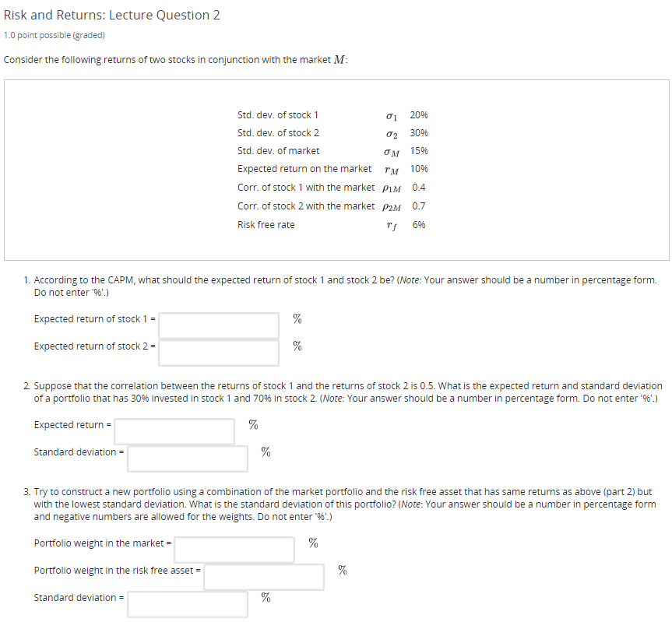Viewport: 672px width, 622px height.
Task: Focus the Portfolio weight in the market field
Action: point(234,550)
